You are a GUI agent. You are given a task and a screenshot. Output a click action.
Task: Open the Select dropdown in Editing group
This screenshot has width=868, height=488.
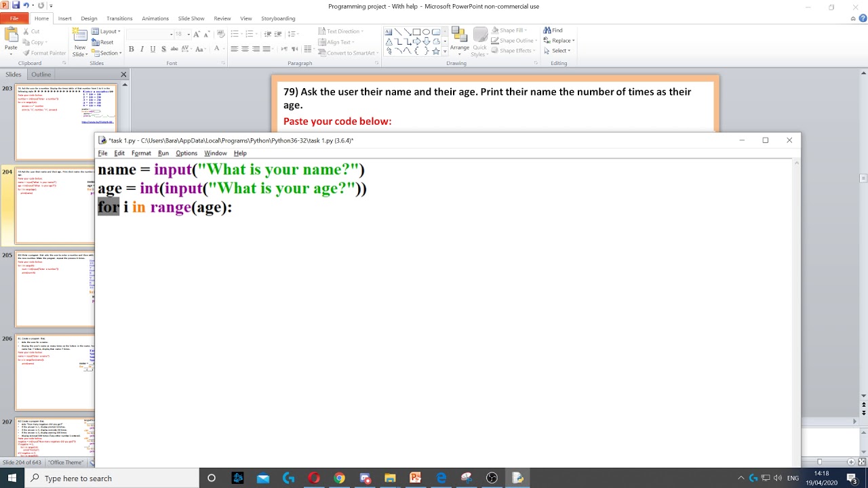[x=557, y=51]
